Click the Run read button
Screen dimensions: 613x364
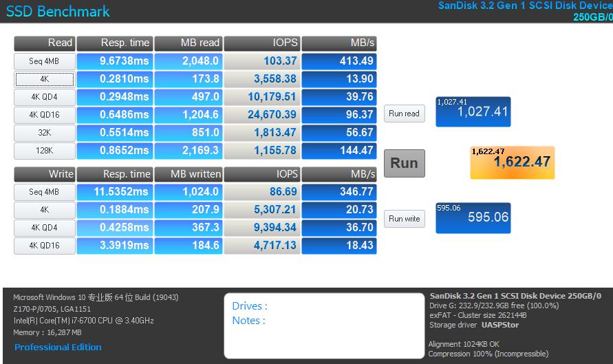pyautogui.click(x=405, y=114)
